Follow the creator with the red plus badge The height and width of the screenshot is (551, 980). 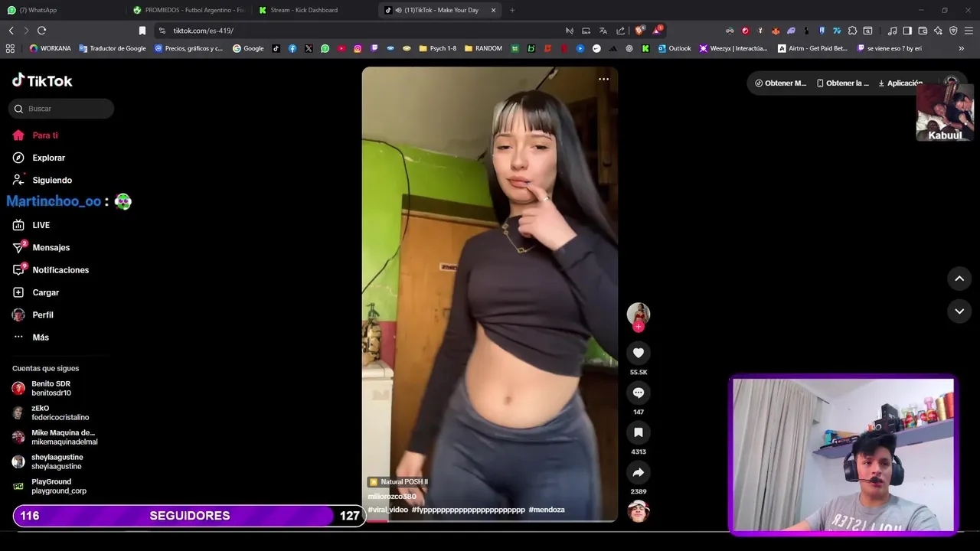coord(638,327)
